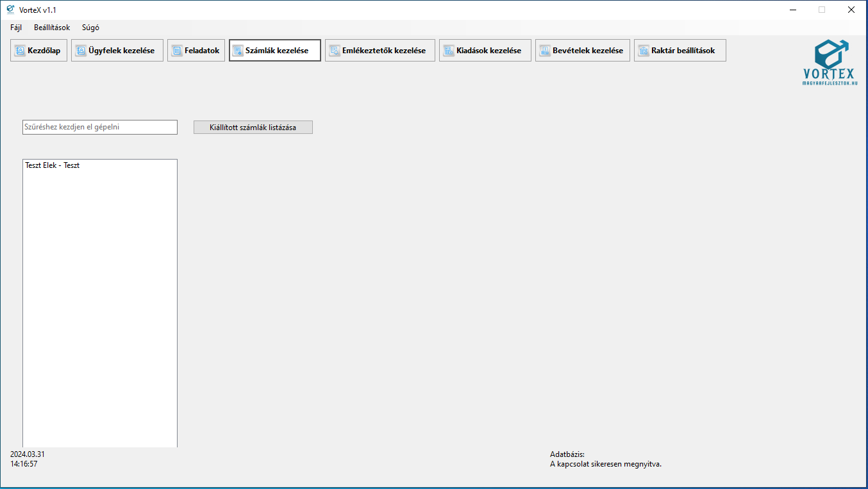The width and height of the screenshot is (868, 489).
Task: Open Kiadások kezelése expenses section
Action: pyautogui.click(x=485, y=51)
